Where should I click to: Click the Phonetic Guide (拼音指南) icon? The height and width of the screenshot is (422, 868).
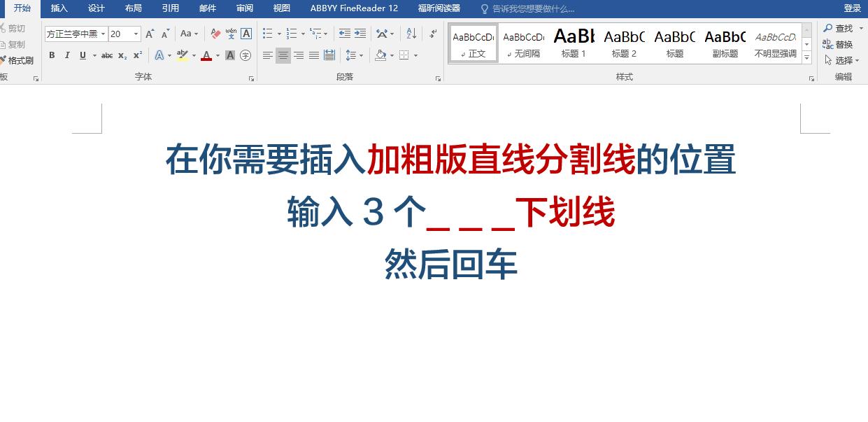coord(231,31)
